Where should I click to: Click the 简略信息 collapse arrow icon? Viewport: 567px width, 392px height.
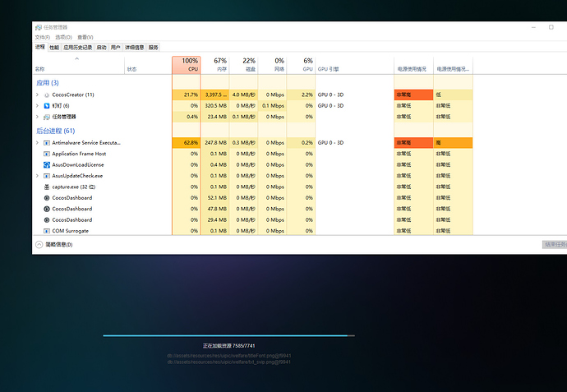pos(39,244)
